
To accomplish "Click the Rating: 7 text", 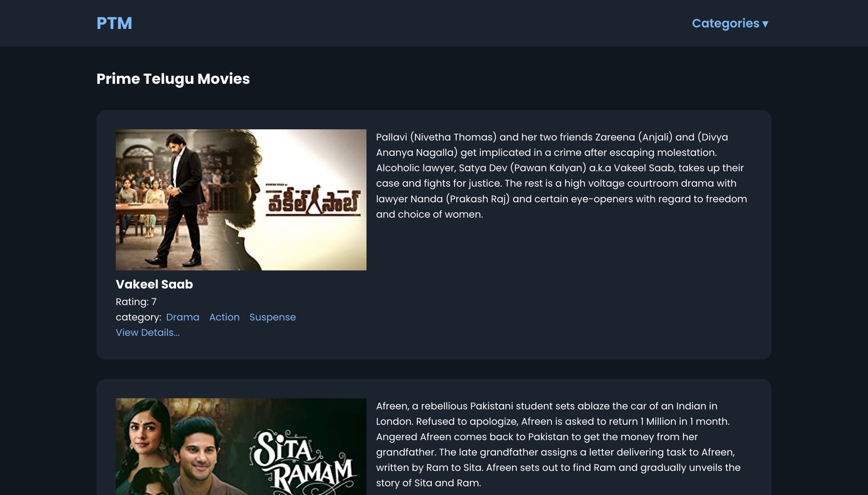I will point(136,302).
